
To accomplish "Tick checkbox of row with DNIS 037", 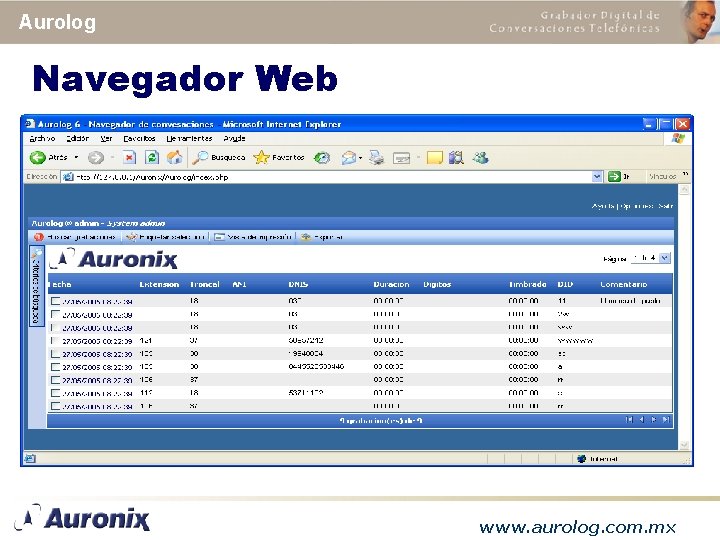I will tap(56, 301).
